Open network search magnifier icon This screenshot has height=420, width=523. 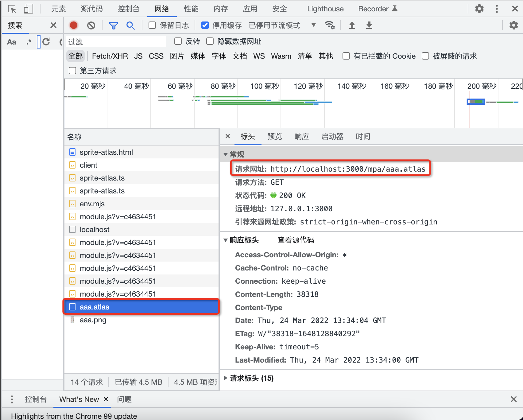point(130,25)
